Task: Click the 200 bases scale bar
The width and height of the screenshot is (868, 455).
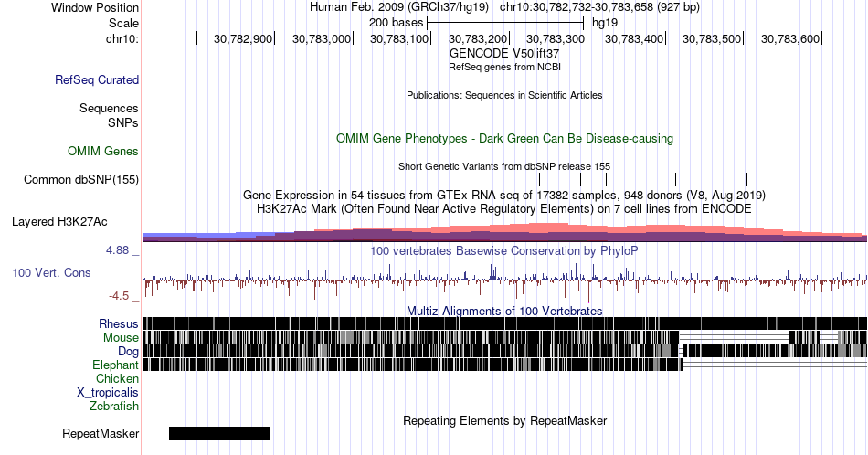Action: (x=505, y=23)
